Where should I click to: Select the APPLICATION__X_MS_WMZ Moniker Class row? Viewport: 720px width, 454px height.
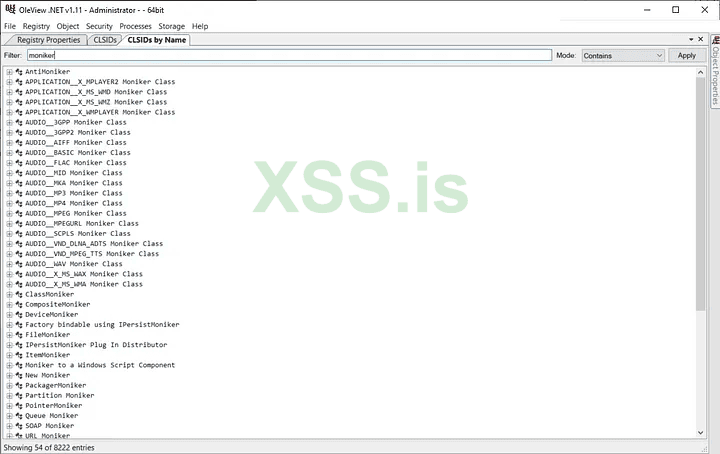96,102
